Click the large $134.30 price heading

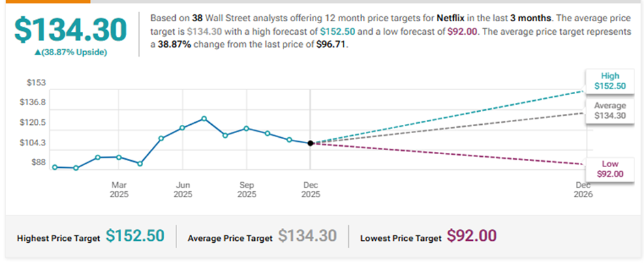[x=70, y=30]
